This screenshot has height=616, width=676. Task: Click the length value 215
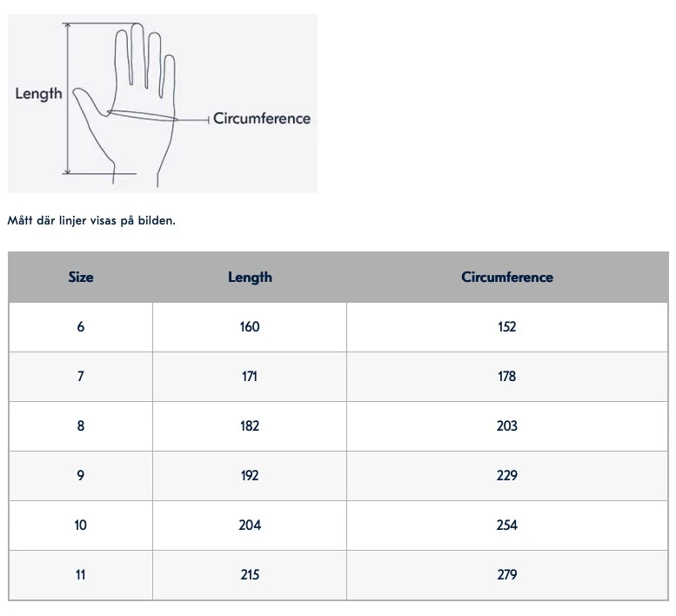[250, 575]
